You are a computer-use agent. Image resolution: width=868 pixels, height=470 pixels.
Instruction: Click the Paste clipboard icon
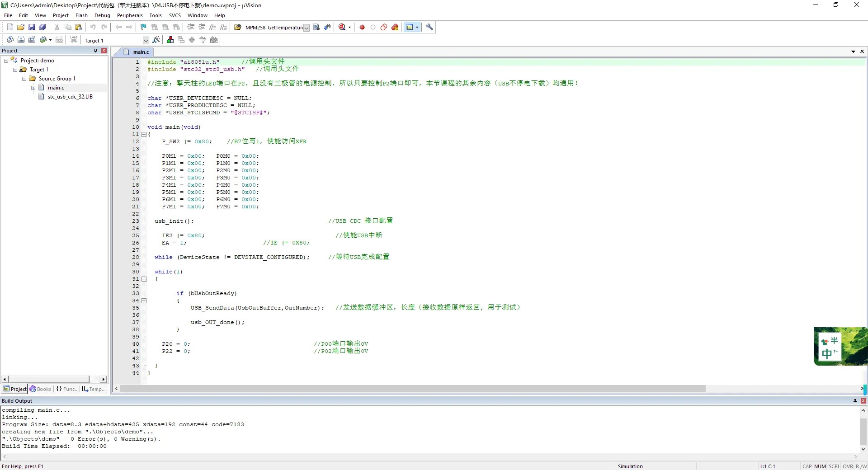coord(79,27)
